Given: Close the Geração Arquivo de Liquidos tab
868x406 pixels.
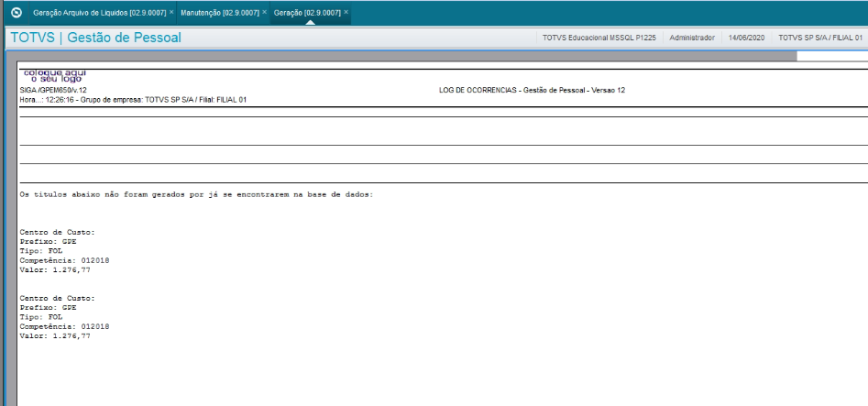Looking at the screenshot, I should click(x=171, y=12).
